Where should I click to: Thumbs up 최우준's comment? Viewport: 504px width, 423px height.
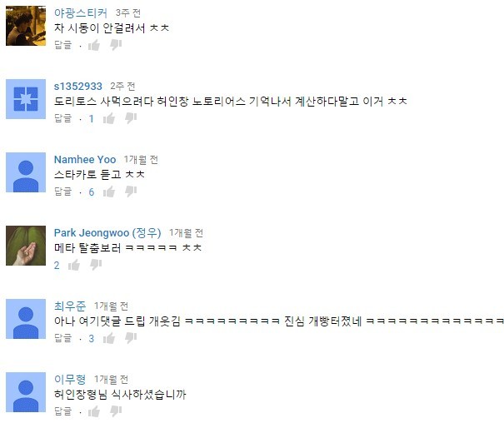click(109, 338)
